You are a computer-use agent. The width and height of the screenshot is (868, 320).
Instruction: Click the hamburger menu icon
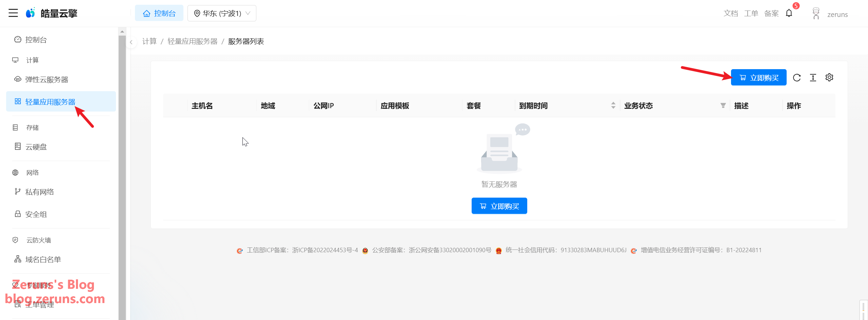(13, 13)
